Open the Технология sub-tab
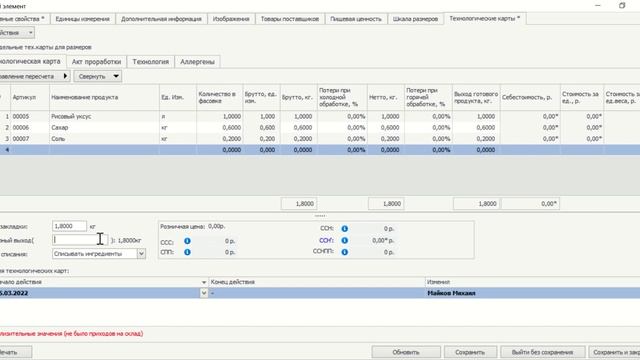The width and height of the screenshot is (640, 360). 150,62
